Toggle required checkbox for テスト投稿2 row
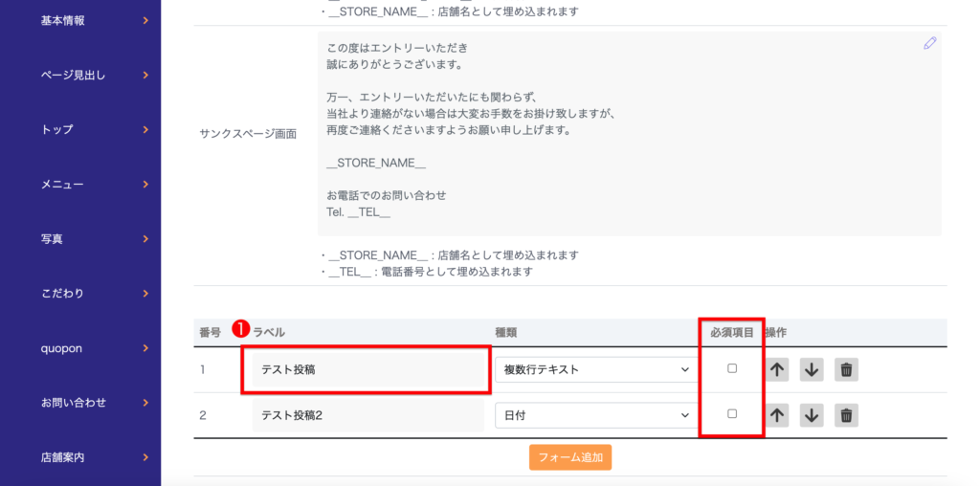Viewport: 980px width, 486px height. click(x=732, y=414)
